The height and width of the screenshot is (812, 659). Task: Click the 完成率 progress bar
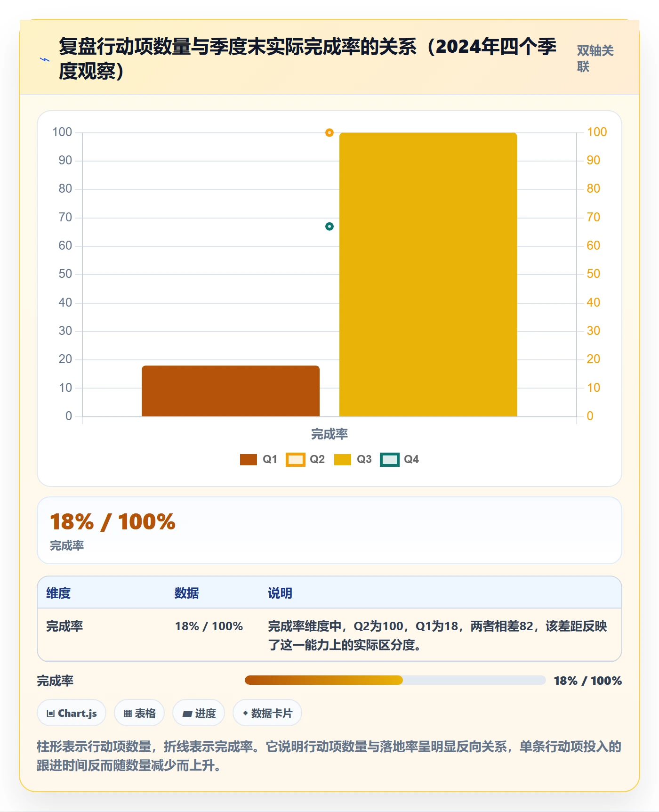(395, 680)
